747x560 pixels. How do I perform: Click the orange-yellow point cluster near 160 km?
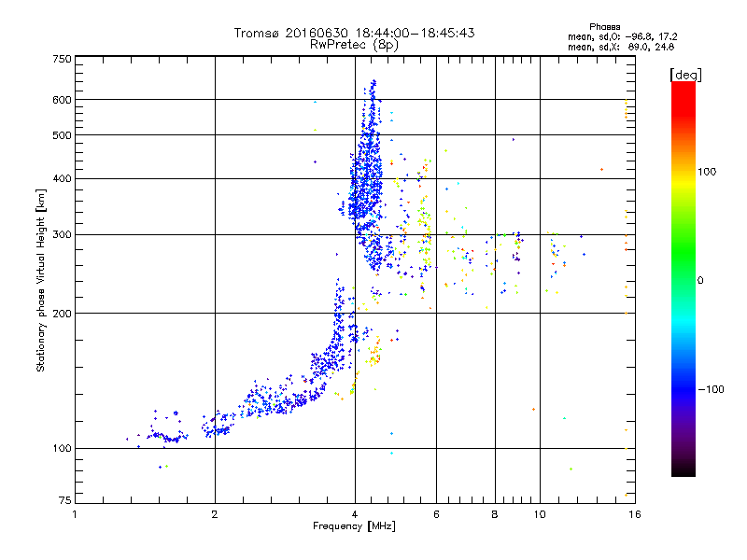click(373, 354)
